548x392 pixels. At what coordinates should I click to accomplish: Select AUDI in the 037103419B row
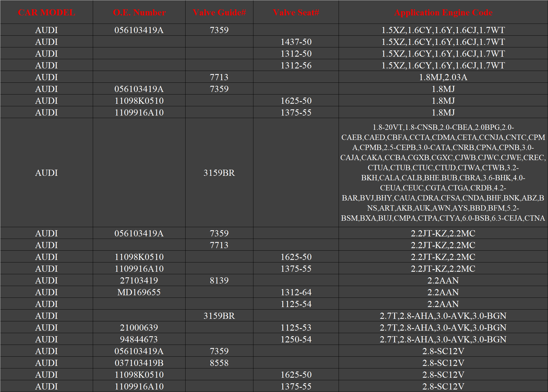point(47,363)
